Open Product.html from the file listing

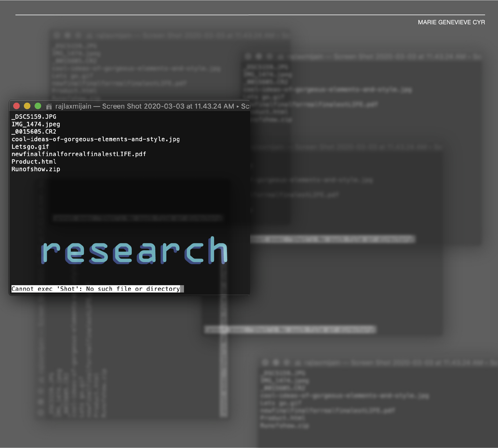(x=33, y=161)
